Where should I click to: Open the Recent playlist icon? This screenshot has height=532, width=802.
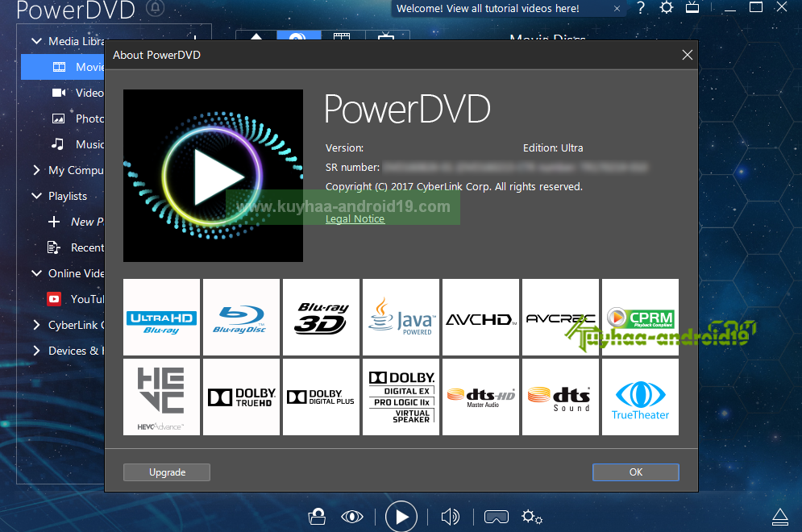pyautogui.click(x=54, y=247)
